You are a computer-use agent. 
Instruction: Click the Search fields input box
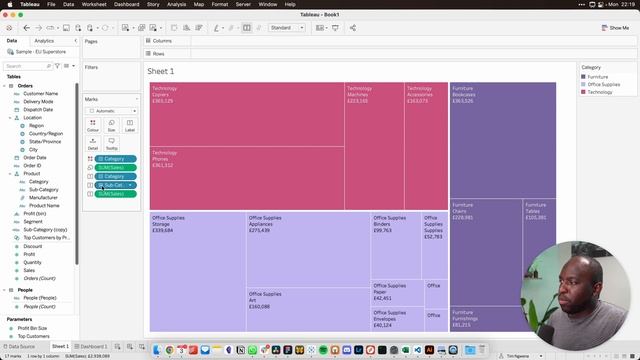pyautogui.click(x=28, y=66)
